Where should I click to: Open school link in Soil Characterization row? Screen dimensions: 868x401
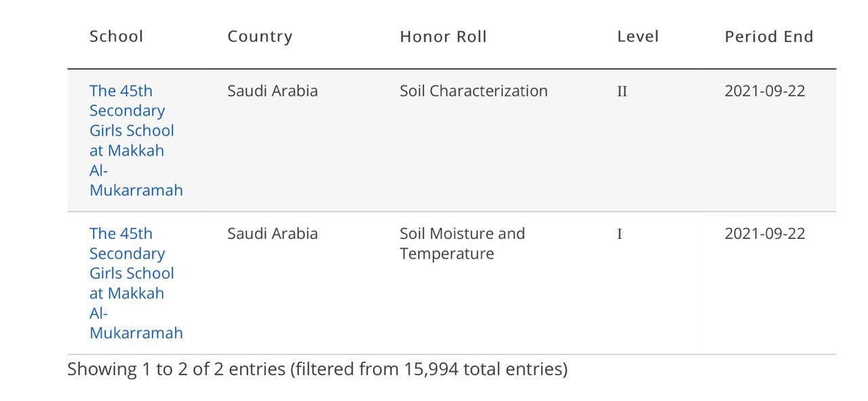point(132,130)
